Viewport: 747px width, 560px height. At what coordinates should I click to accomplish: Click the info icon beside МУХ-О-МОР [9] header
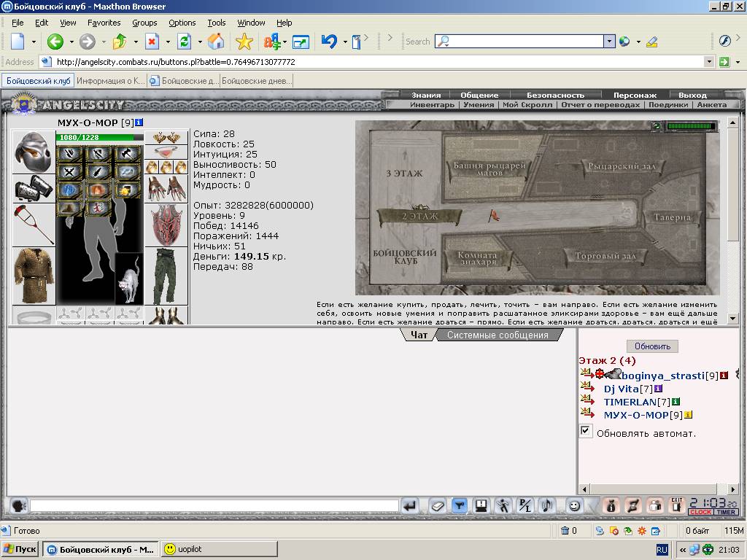139,122
